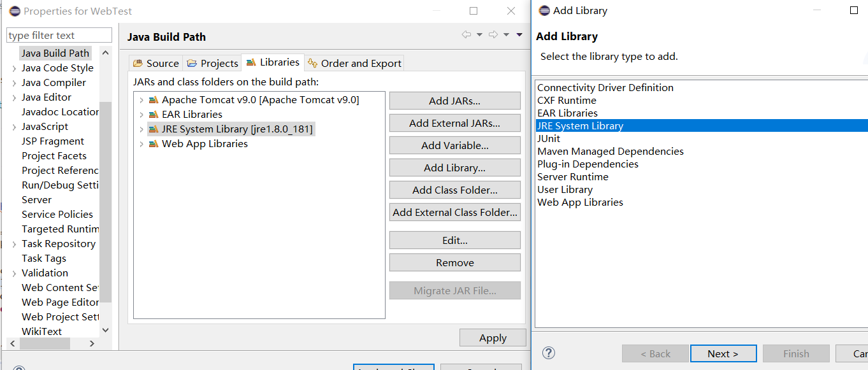Click the Add Variable... button

click(455, 145)
